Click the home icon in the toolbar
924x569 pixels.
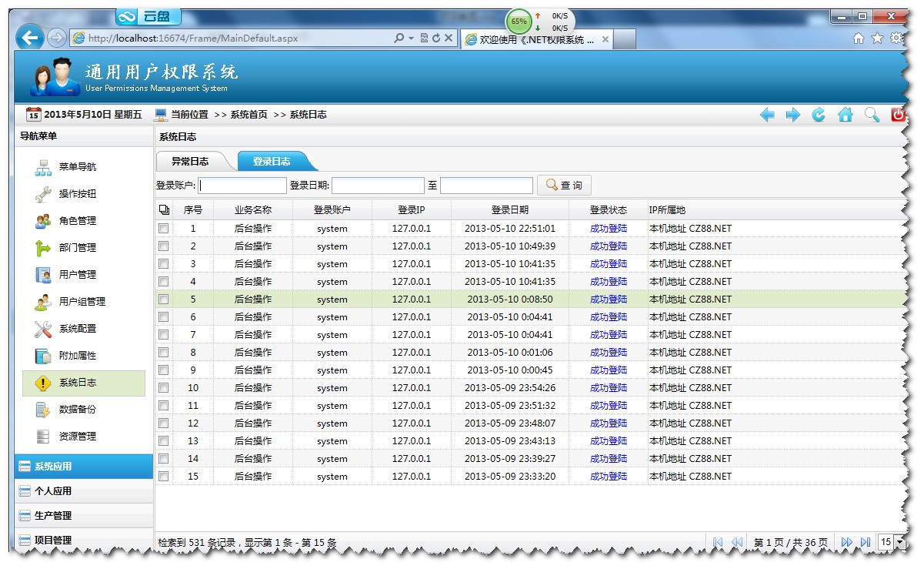[x=845, y=114]
